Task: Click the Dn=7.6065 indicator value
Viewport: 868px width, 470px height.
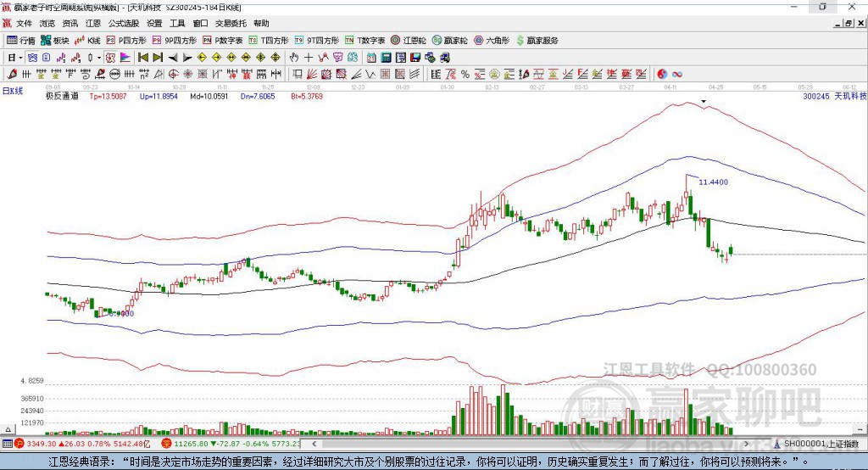Action: [258, 97]
